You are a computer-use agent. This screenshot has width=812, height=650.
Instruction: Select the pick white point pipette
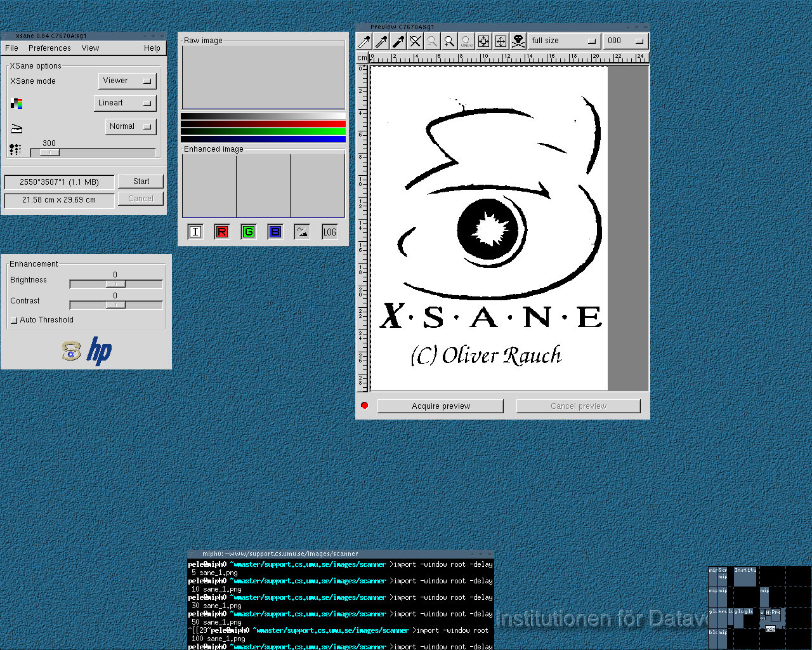coord(364,41)
